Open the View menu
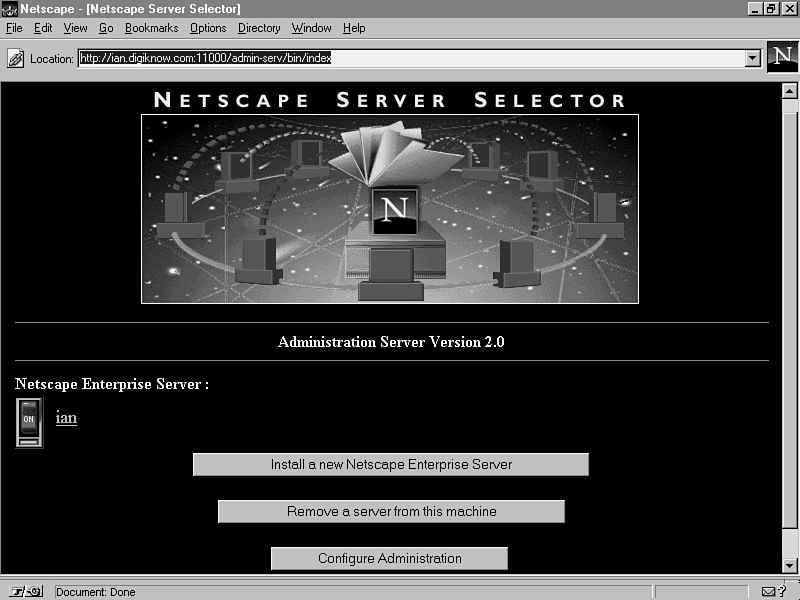The image size is (800, 600). pyautogui.click(x=76, y=28)
